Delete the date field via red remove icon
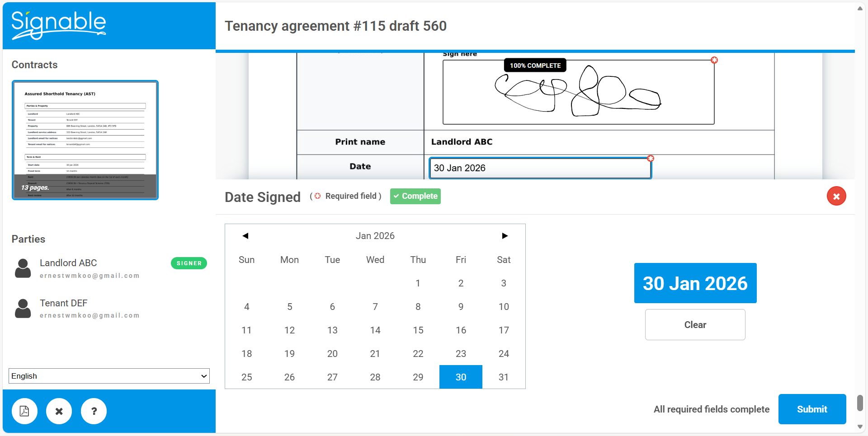 point(651,158)
